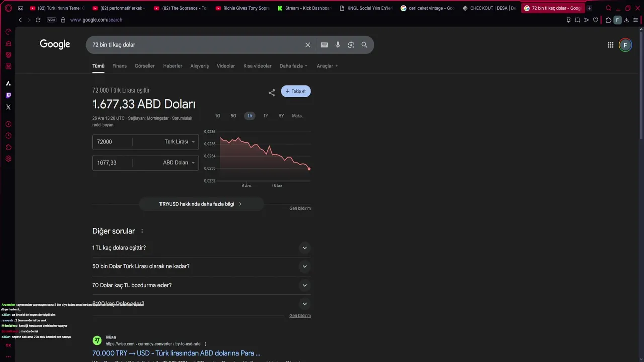Open the Twitch sidebar icon
The height and width of the screenshot is (362, 644).
(8, 95)
